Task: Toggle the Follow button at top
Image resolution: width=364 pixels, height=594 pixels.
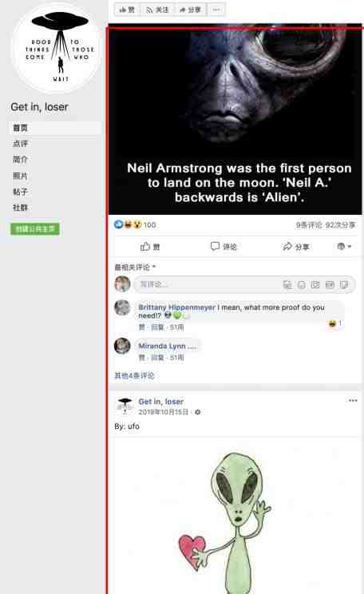Action: click(157, 10)
